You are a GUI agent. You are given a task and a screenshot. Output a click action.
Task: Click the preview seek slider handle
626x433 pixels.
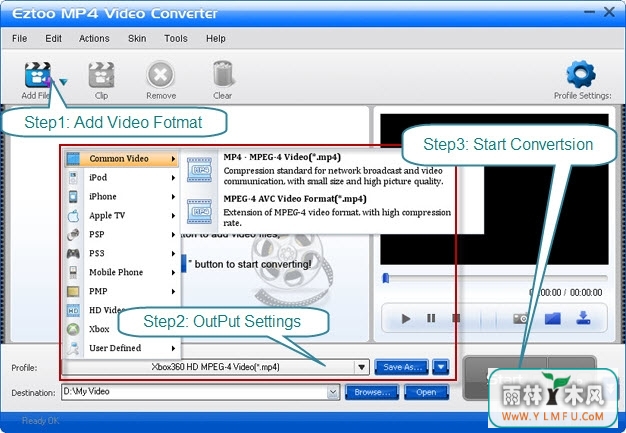(x=386, y=278)
